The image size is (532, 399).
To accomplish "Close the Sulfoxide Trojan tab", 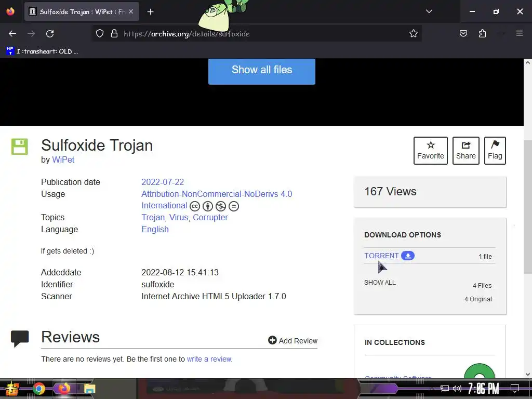I will click(x=131, y=11).
